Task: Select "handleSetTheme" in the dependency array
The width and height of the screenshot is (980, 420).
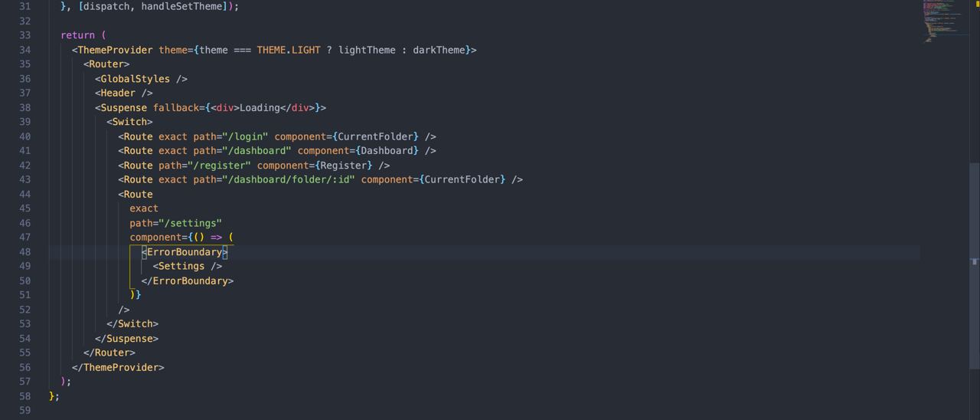Action: point(181,6)
